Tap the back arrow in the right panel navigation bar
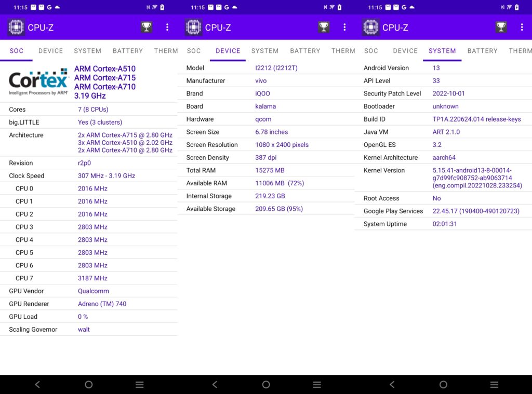This screenshot has height=394, width=532. pyautogui.click(x=392, y=384)
